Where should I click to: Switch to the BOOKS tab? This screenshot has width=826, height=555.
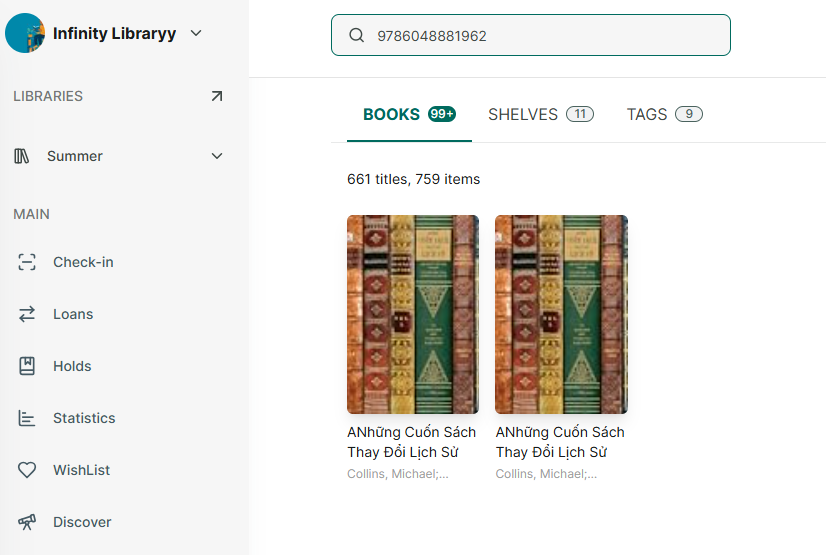click(409, 114)
